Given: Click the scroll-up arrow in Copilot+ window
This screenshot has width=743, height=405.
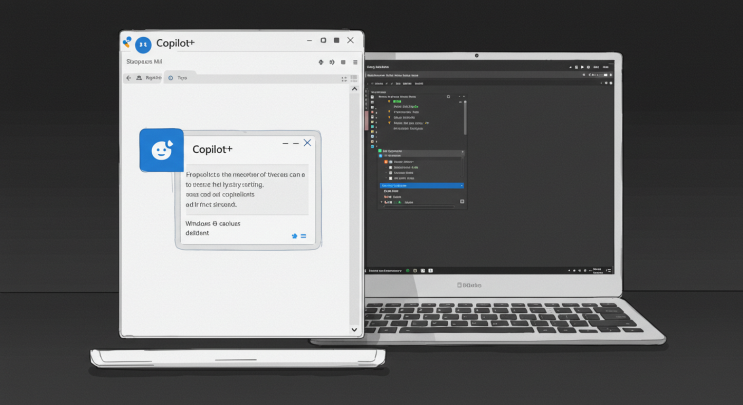Looking at the screenshot, I should click(x=354, y=89).
